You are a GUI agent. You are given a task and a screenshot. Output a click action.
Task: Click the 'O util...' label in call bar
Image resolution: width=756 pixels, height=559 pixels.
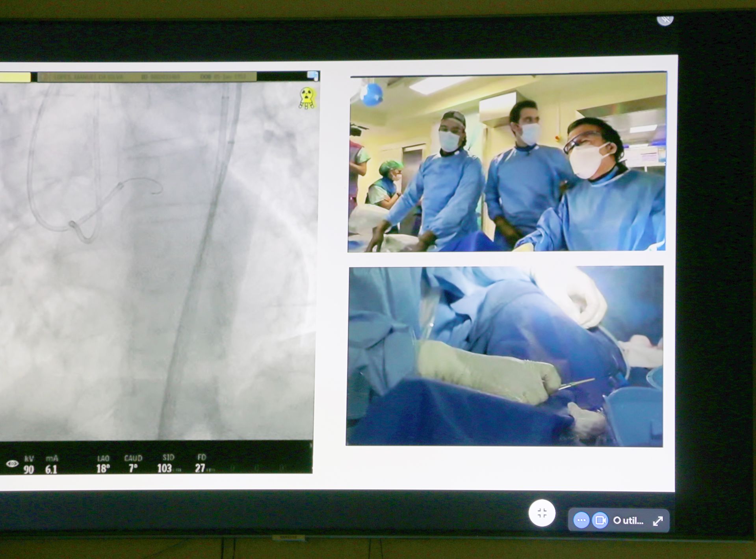(x=628, y=521)
